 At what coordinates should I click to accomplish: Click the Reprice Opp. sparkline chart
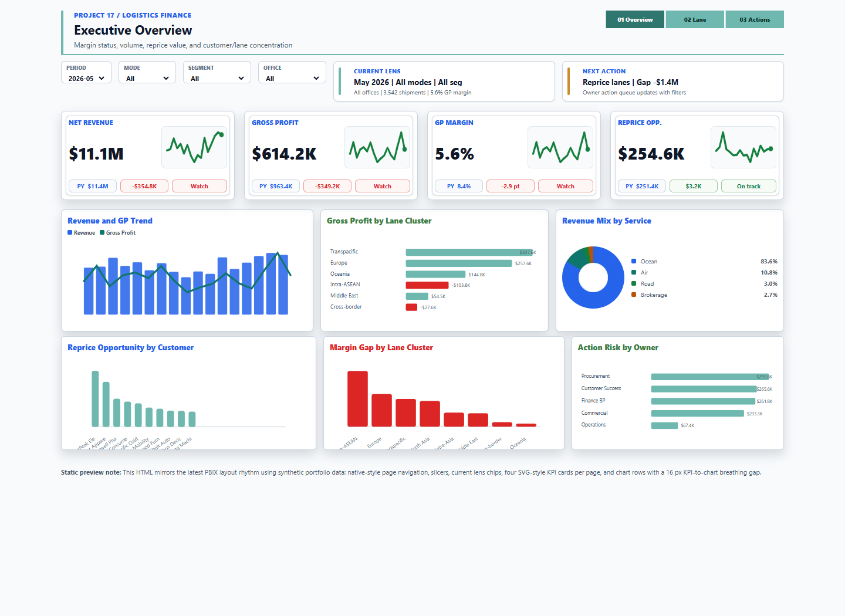(743, 147)
